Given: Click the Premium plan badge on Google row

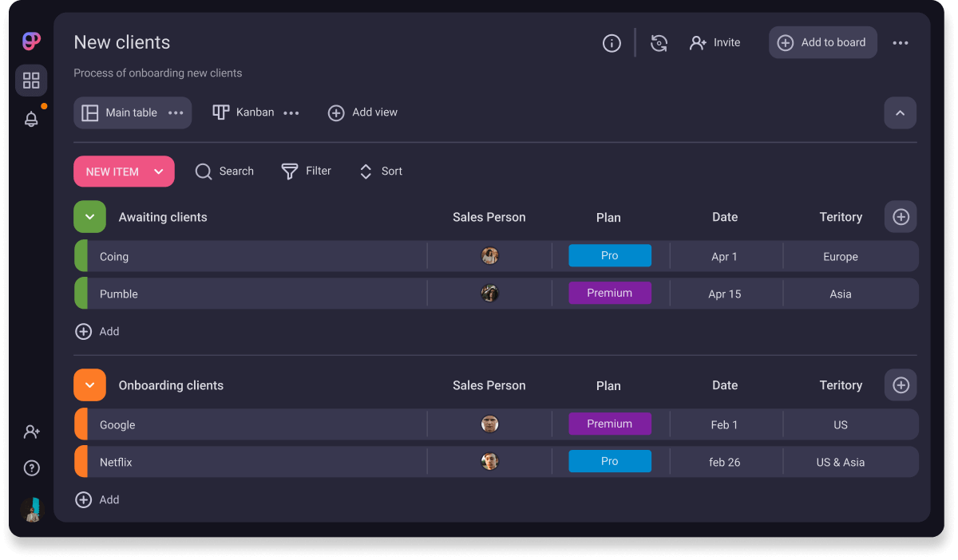Looking at the screenshot, I should [609, 424].
